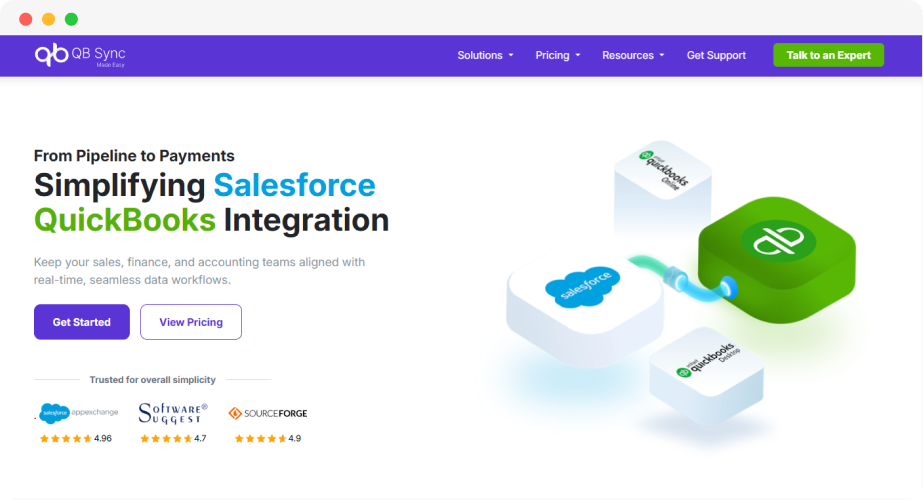Go to Get Support page

click(x=716, y=55)
